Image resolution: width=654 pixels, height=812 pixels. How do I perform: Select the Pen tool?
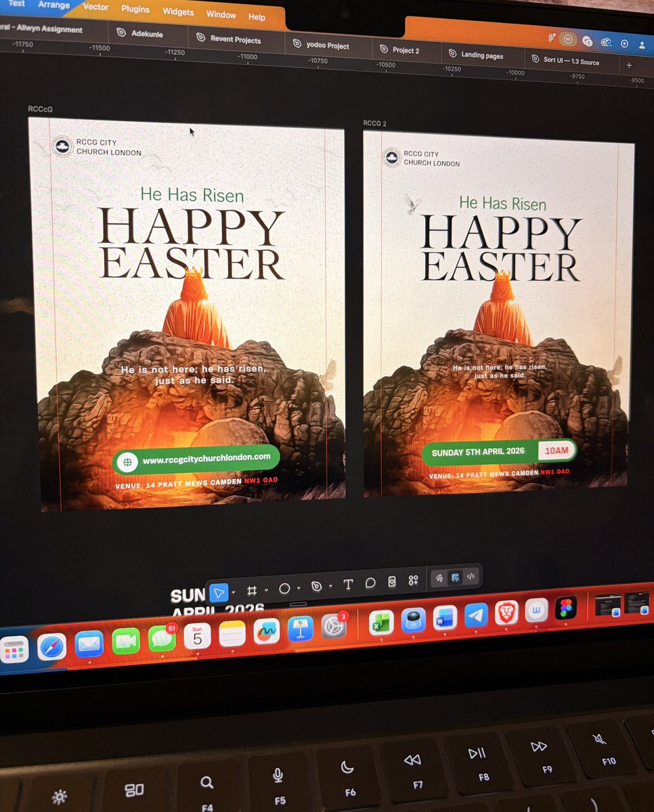317,586
